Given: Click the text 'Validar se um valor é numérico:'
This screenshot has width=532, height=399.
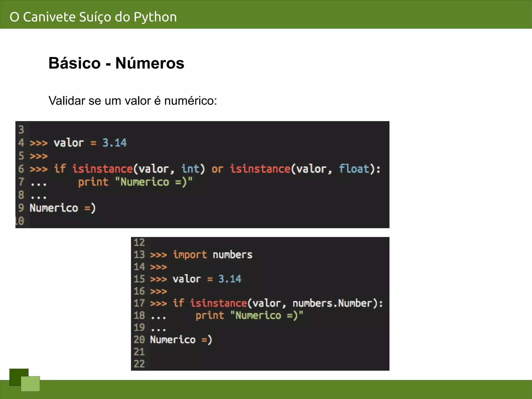Looking at the screenshot, I should 133,101.
